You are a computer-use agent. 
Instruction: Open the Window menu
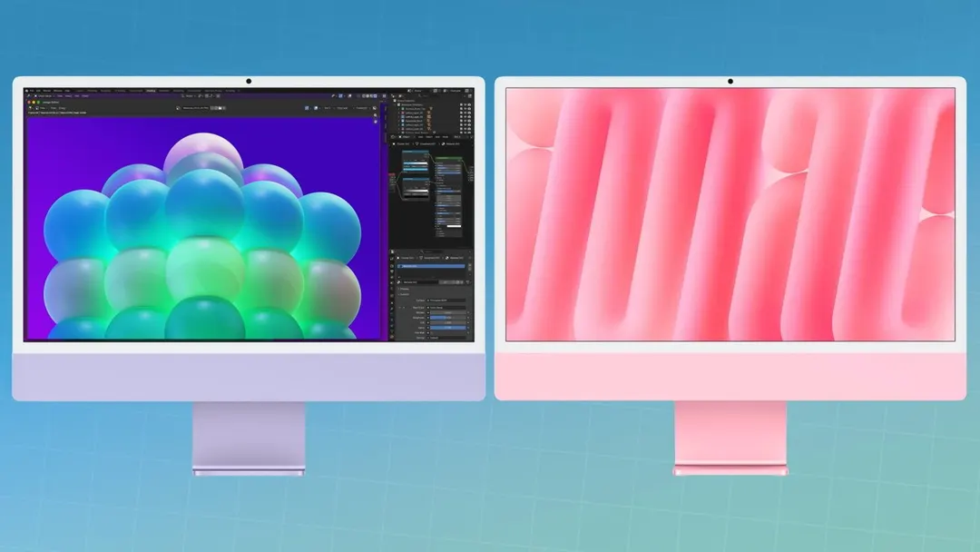[58, 91]
